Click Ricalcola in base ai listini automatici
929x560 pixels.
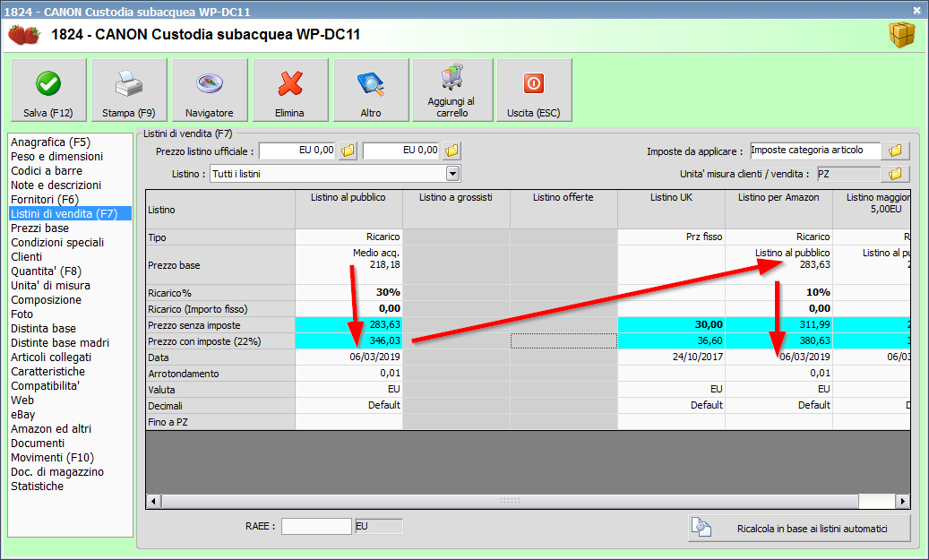799,529
